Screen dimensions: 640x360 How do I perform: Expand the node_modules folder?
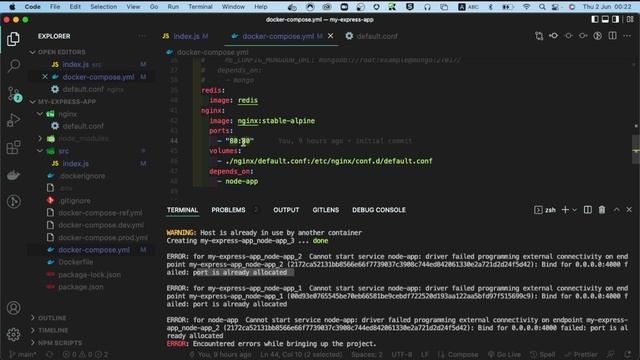[x=83, y=139]
